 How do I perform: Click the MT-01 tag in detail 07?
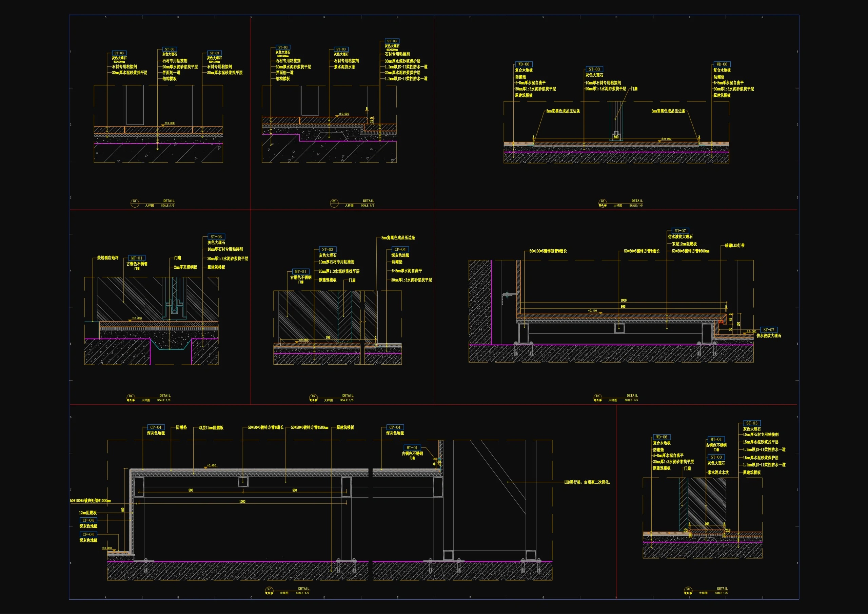412,447
